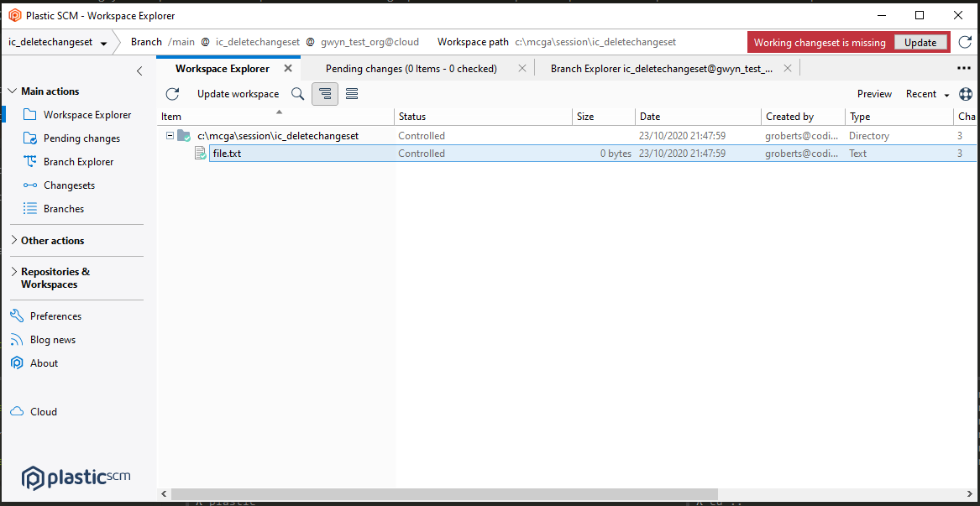
Task: Toggle the tree view display mode
Action: coord(325,94)
